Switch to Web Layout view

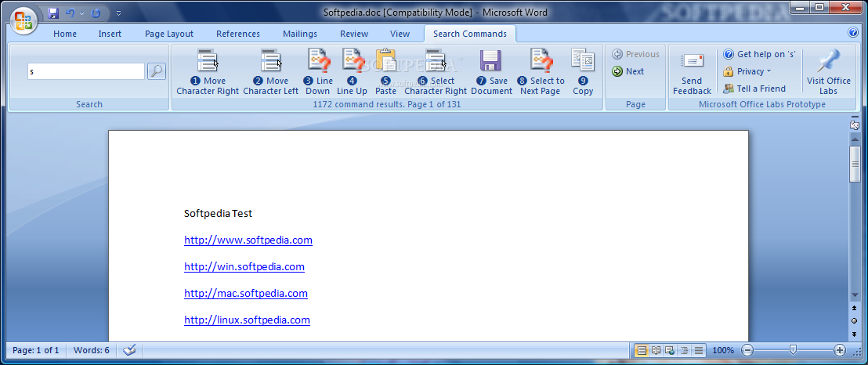coord(670,350)
